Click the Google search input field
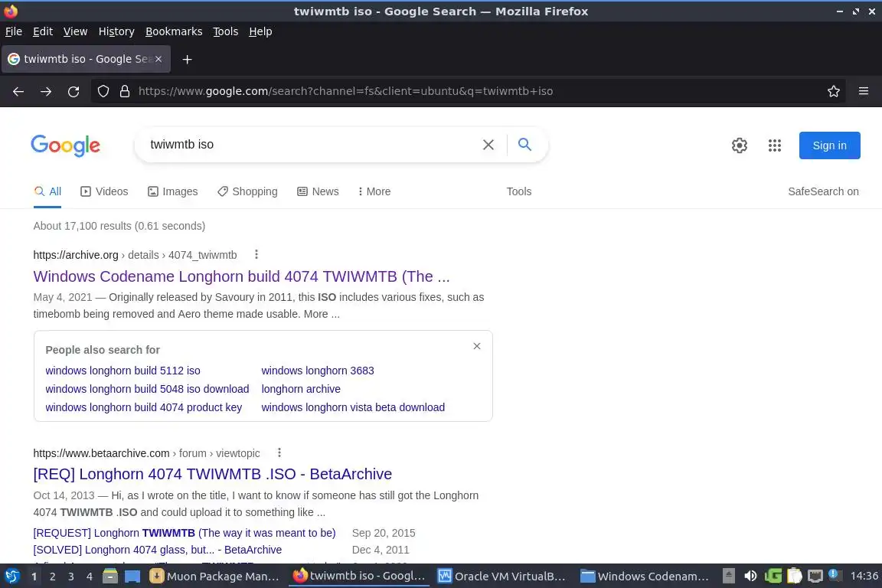Viewport: 882px width, 588px height. click(309, 145)
